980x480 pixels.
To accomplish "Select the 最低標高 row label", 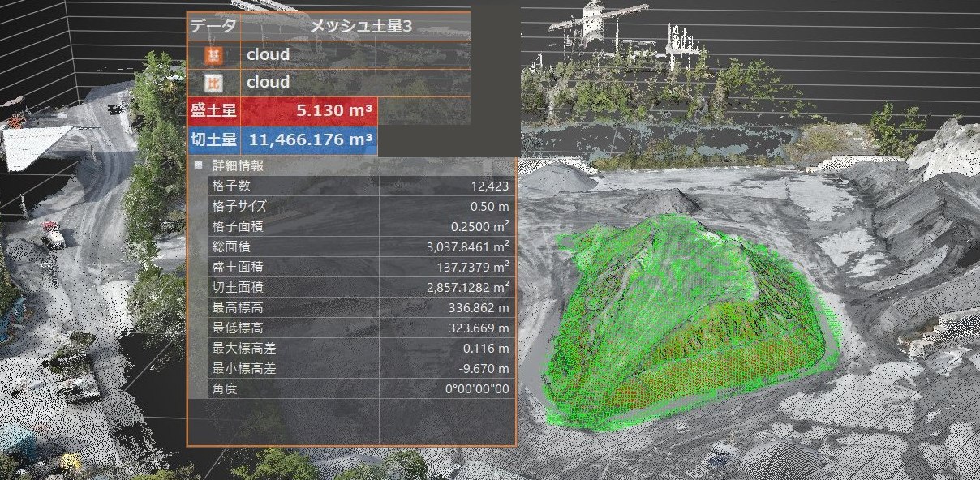I will point(237,328).
